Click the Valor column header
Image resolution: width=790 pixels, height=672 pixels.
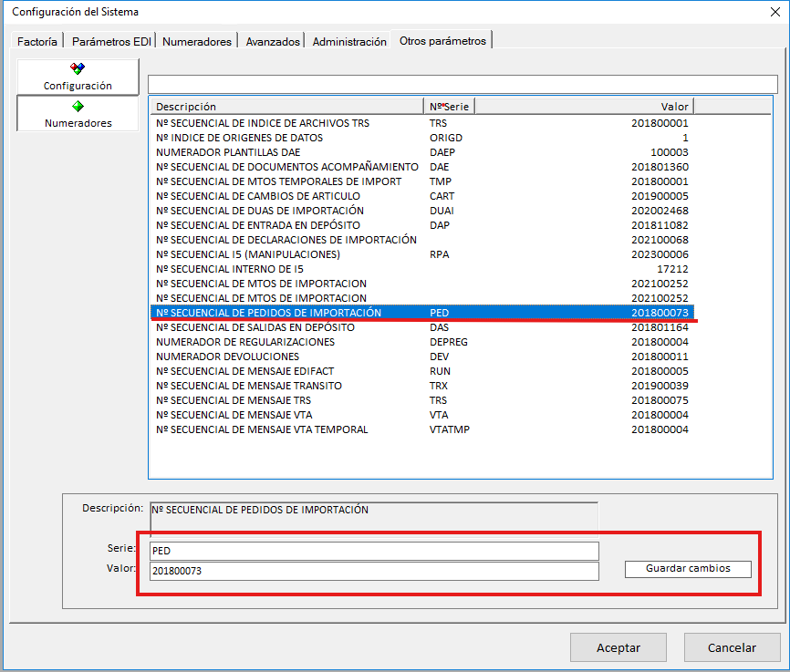(584, 107)
